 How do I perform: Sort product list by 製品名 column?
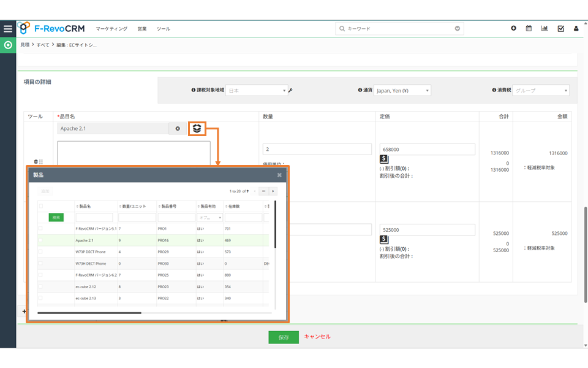pos(83,206)
